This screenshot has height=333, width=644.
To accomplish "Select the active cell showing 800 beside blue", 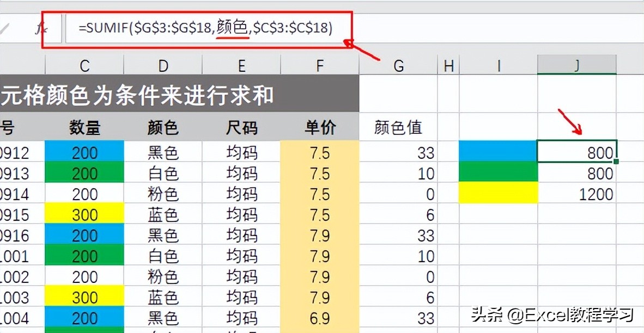I will coord(577,151).
